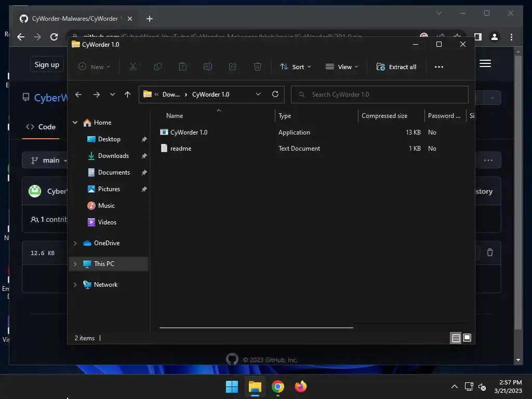Go forward in File Explorer
Screen dimensions: 532x399
tap(96, 95)
